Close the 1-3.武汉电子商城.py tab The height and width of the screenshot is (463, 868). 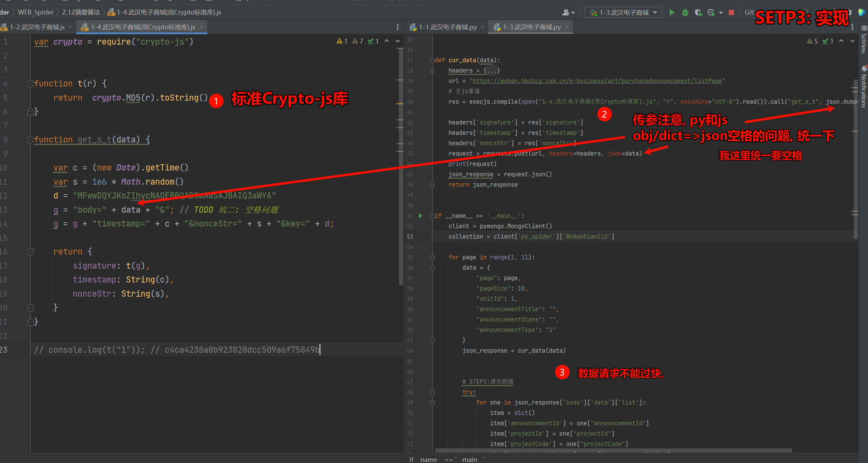click(567, 27)
